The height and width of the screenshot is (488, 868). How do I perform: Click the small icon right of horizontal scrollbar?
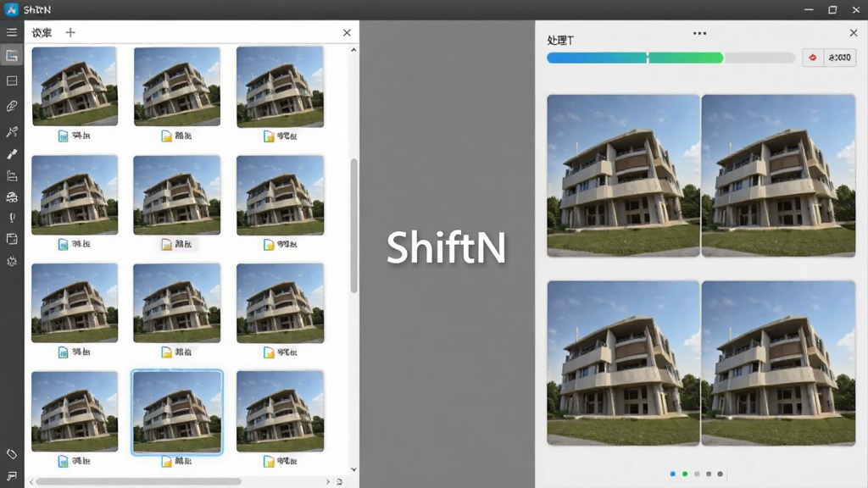pos(339,482)
